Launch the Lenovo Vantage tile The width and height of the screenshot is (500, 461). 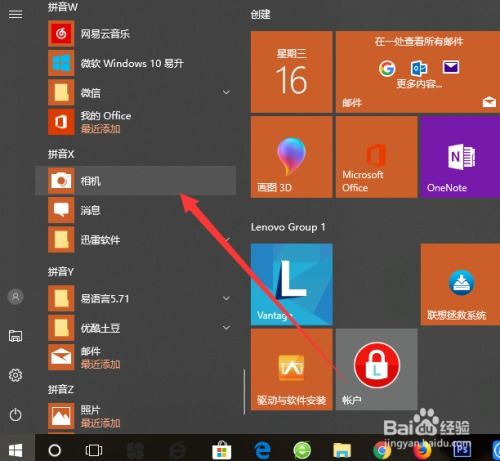(x=291, y=284)
